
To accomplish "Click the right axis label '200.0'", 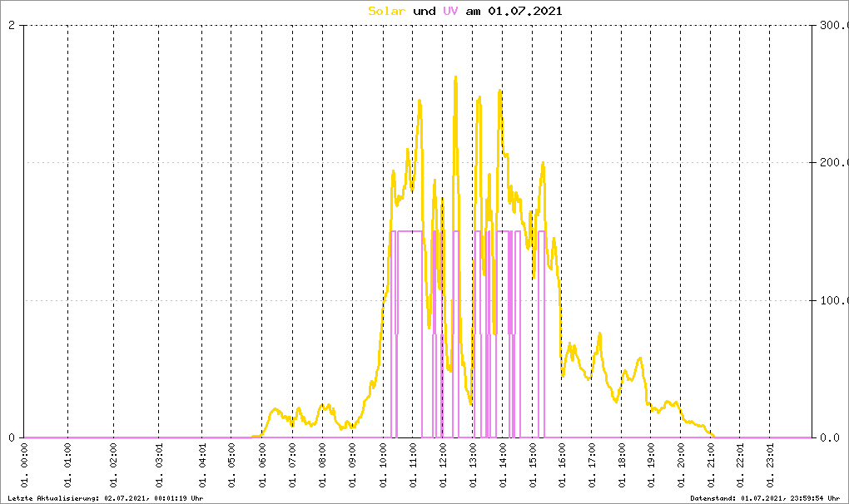I will click(x=833, y=162).
